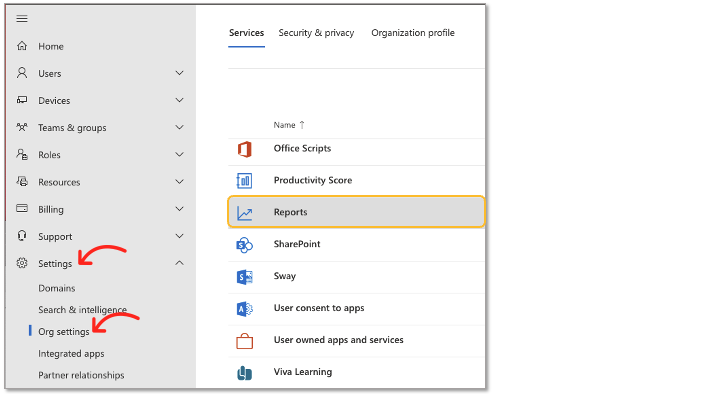Expand the Support menu chevron

point(179,236)
